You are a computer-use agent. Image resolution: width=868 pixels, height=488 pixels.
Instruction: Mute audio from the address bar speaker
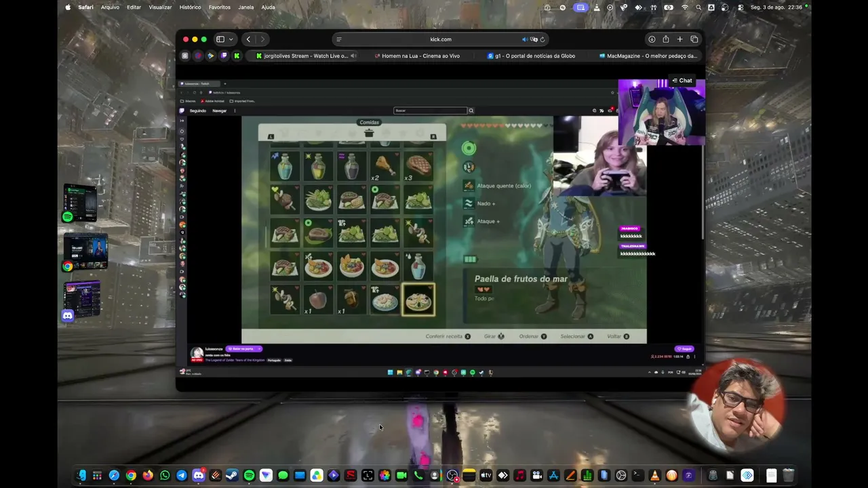click(524, 39)
